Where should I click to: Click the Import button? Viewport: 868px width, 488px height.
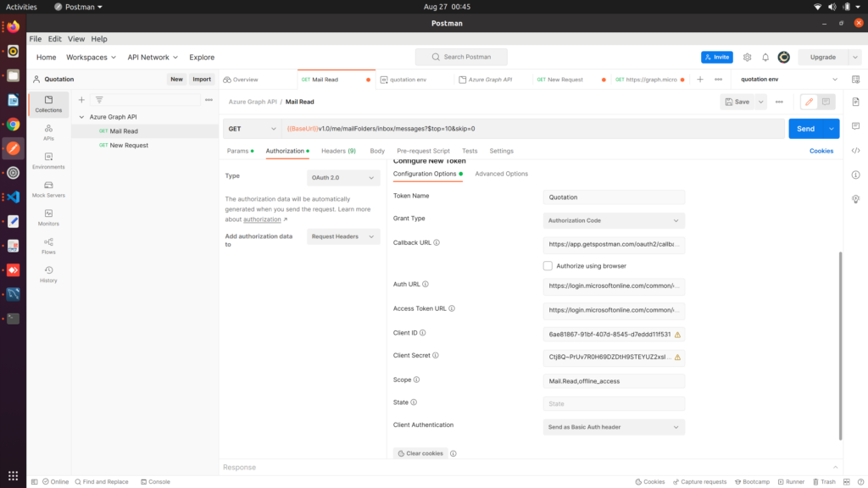coord(202,79)
